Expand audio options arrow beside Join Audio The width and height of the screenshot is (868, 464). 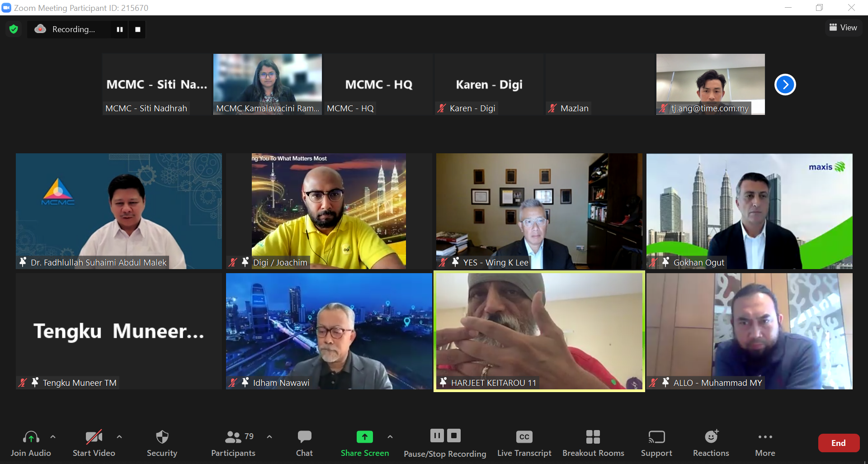[x=53, y=437]
